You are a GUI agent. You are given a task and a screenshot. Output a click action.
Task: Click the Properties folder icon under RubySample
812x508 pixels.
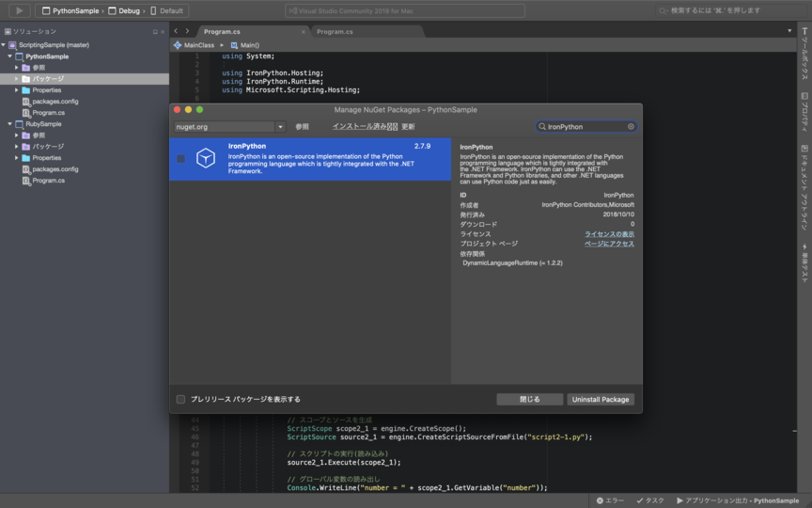(x=26, y=158)
